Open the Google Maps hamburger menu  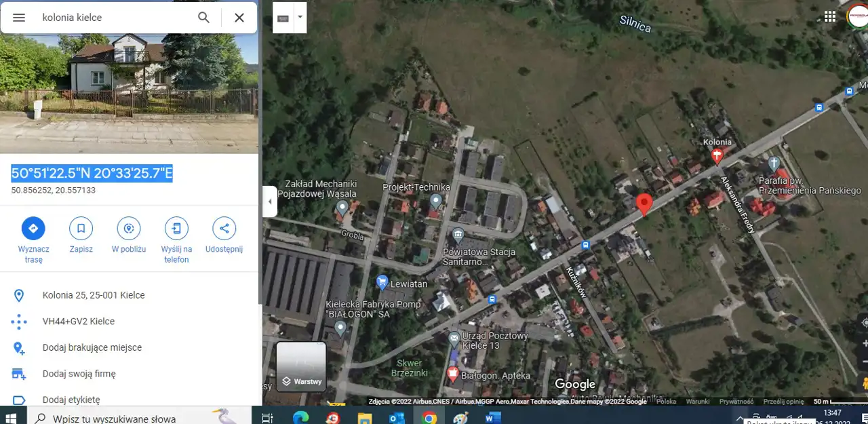click(19, 18)
